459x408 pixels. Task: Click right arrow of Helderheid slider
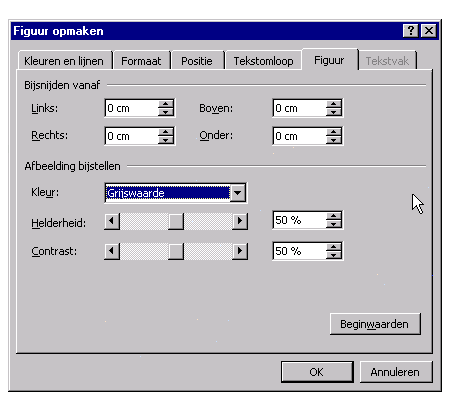click(240, 221)
